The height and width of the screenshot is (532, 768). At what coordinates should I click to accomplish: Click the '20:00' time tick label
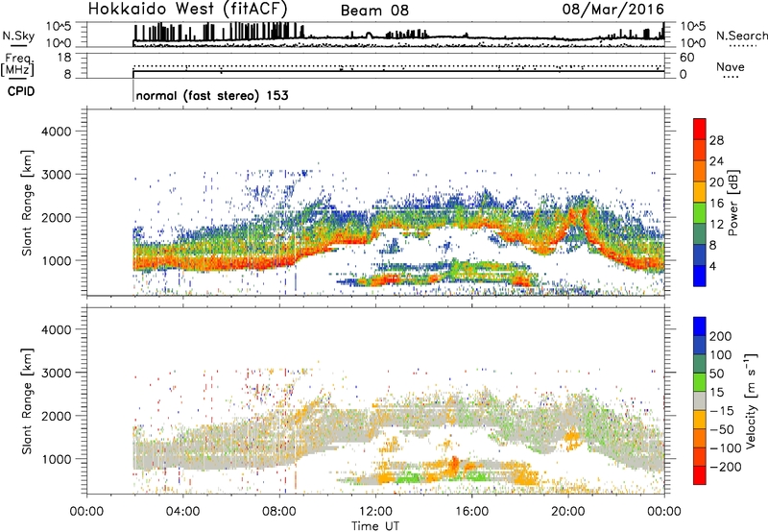point(568,512)
